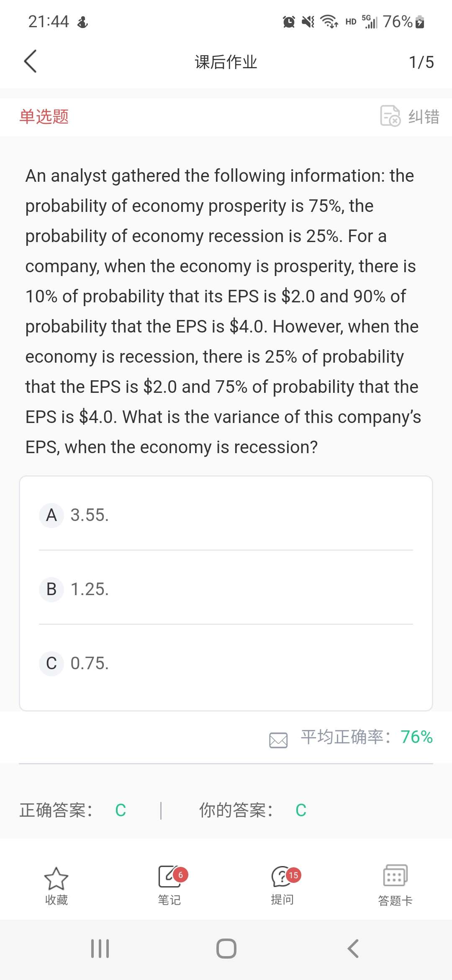Tap Android home button
The width and height of the screenshot is (452, 980).
tap(226, 949)
